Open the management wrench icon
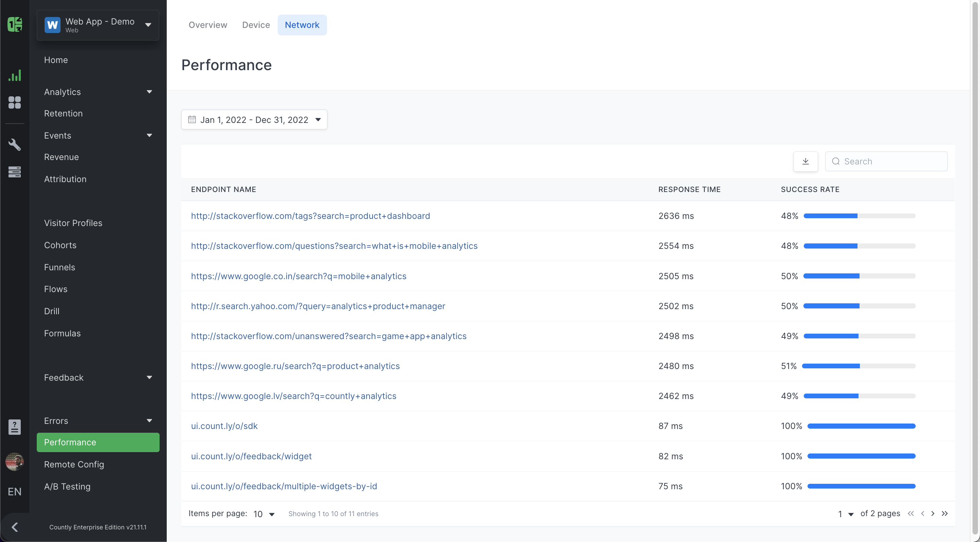The image size is (980, 542). coord(14,145)
